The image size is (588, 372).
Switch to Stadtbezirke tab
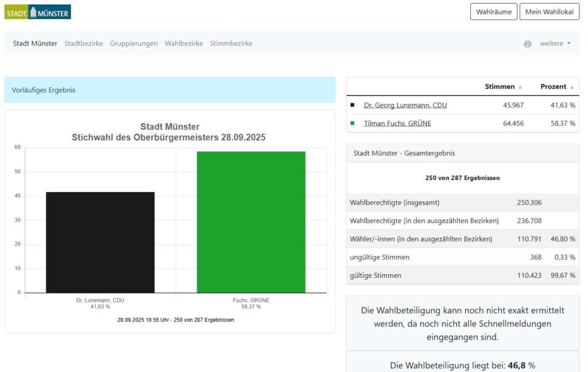coord(83,44)
